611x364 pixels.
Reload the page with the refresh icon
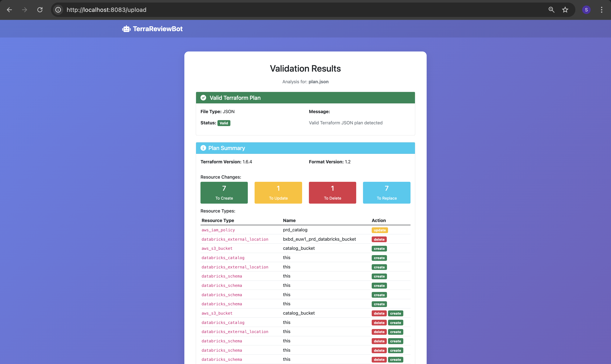40,10
